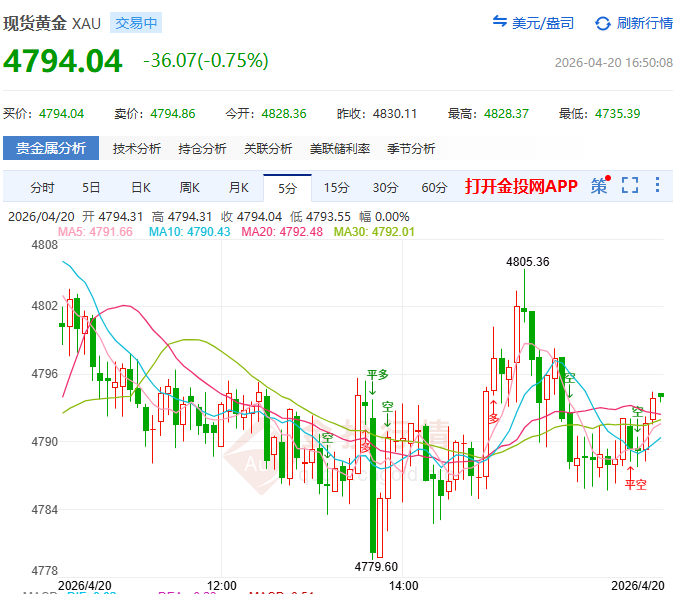
Task: Click the 现货黄金 XAU title
Action: [x=52, y=23]
